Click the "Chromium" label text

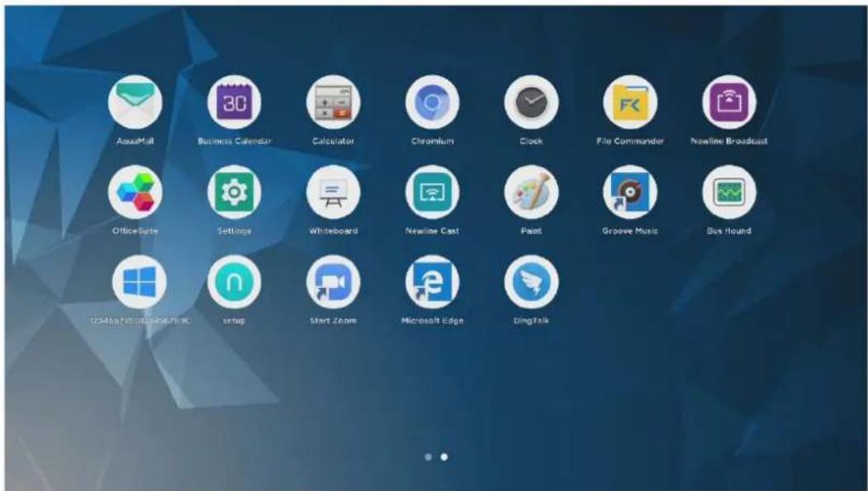[x=432, y=141]
